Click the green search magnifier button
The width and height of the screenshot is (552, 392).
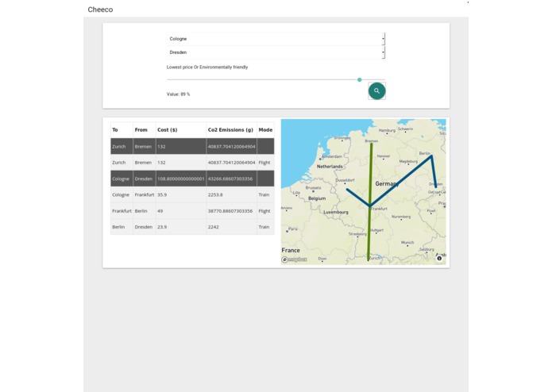pos(376,90)
